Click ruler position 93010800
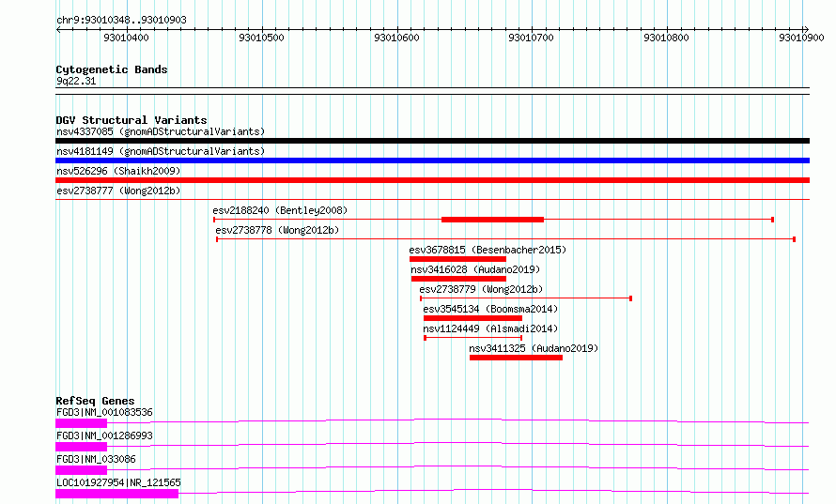The height and width of the screenshot is (504, 836). [667, 38]
